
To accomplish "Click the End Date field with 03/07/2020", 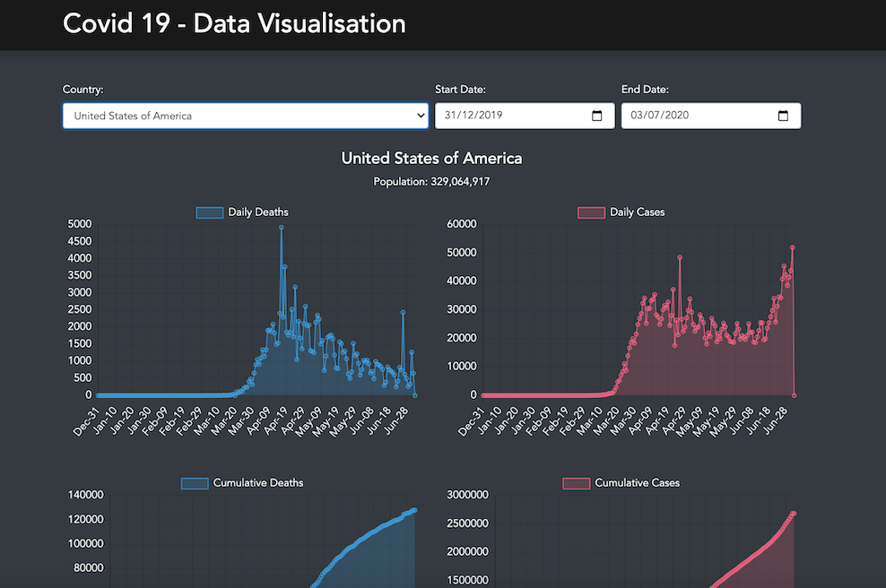I will pyautogui.click(x=711, y=116).
